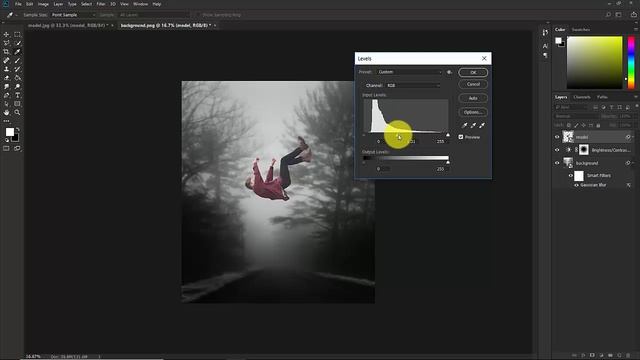This screenshot has height=360, width=640.
Task: Open Edit Toolbar three-dots menu
Action: (x=6, y=121)
